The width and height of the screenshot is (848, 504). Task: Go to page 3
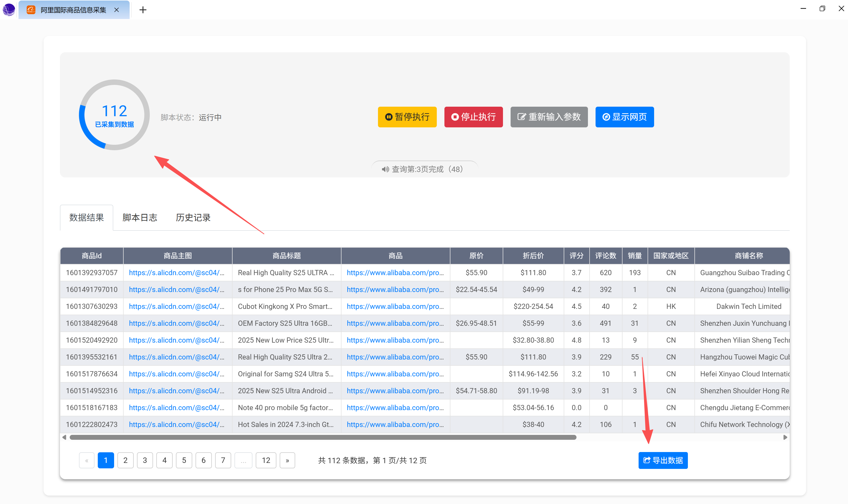(145, 460)
